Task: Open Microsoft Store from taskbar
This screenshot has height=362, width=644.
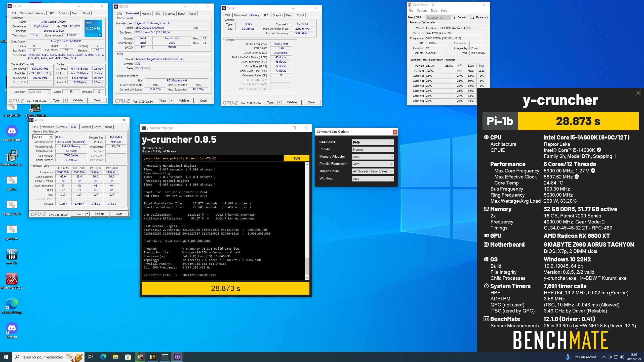Action: (128, 357)
